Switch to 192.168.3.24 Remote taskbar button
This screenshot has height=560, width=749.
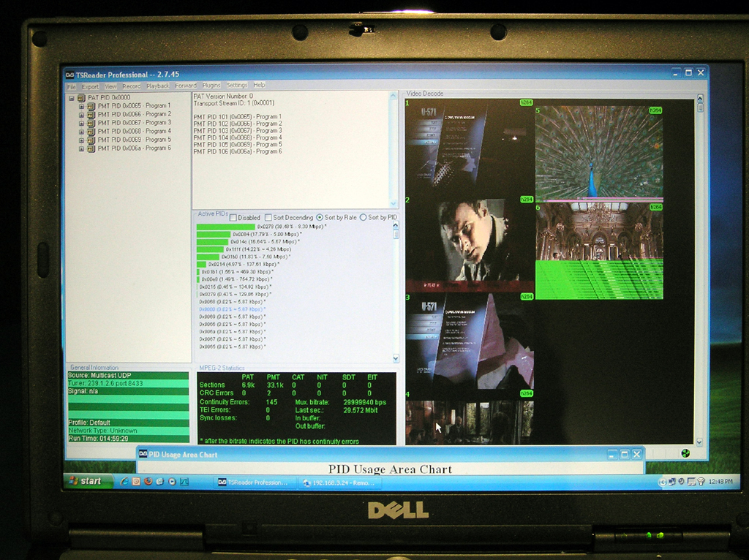coord(340,483)
